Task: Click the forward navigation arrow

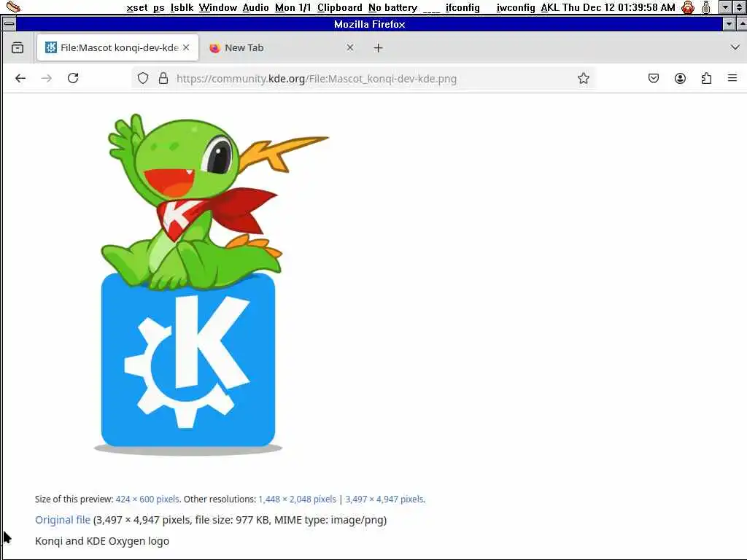Action: pos(46,78)
